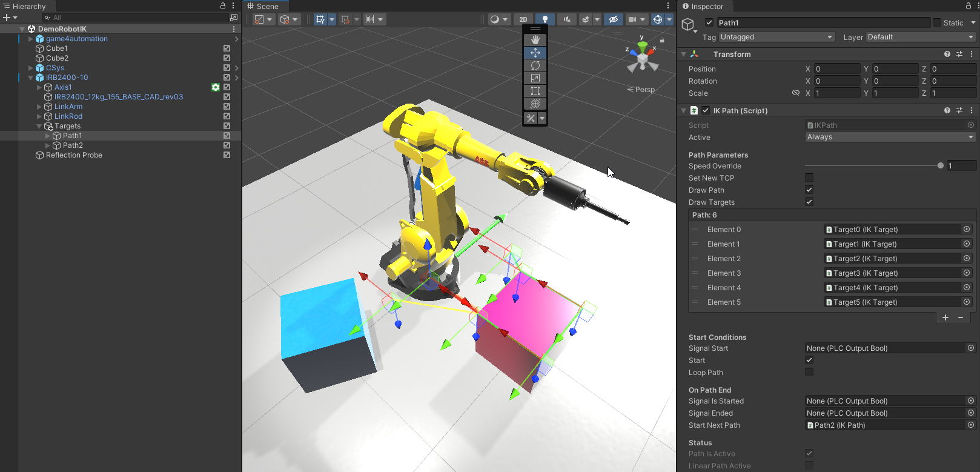Image resolution: width=980 pixels, height=472 pixels.
Task: Open the Tag dropdown showing Untagged
Action: click(777, 37)
